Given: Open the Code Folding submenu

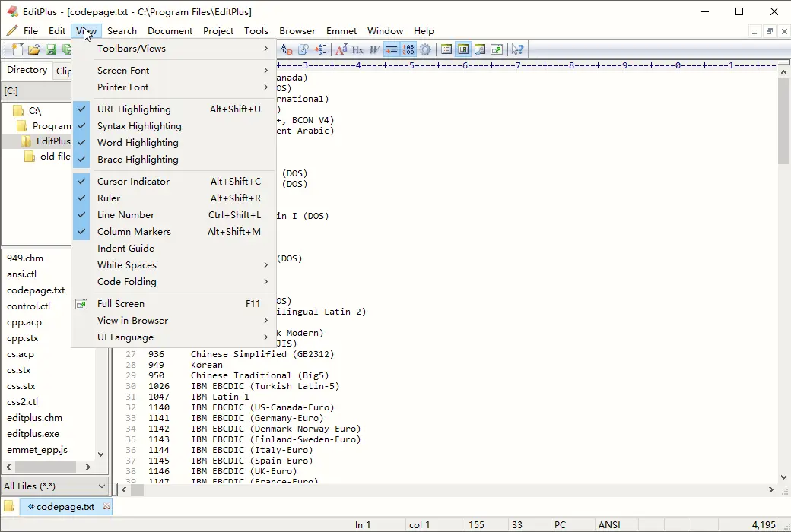Looking at the screenshot, I should [x=174, y=281].
